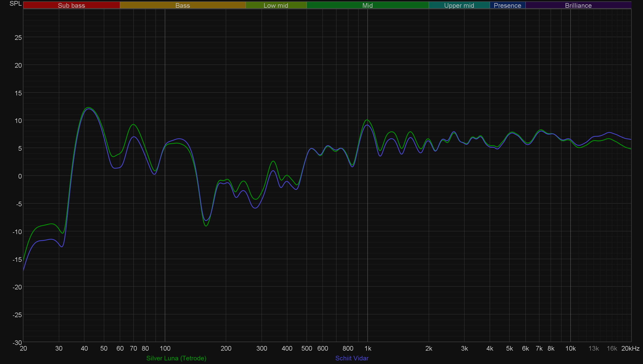Screen dimensions: 643x364
Task: Click the Presence band header
Action: click(x=507, y=5)
